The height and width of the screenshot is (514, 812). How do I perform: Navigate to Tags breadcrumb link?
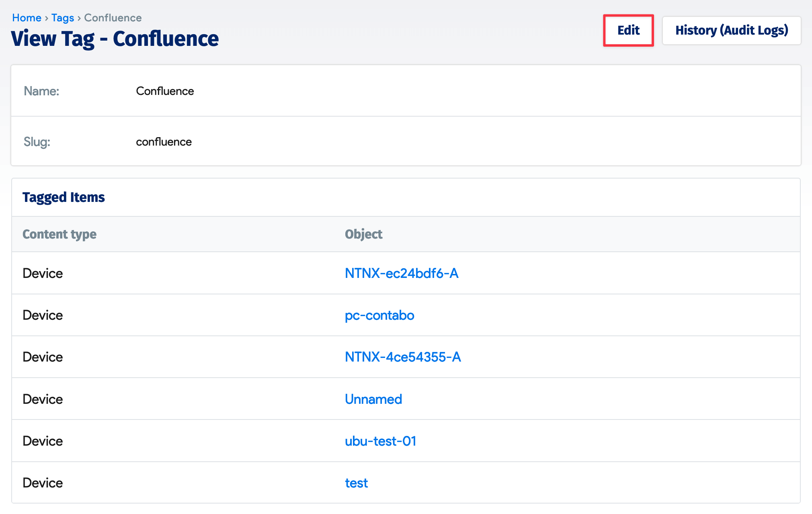click(x=63, y=18)
